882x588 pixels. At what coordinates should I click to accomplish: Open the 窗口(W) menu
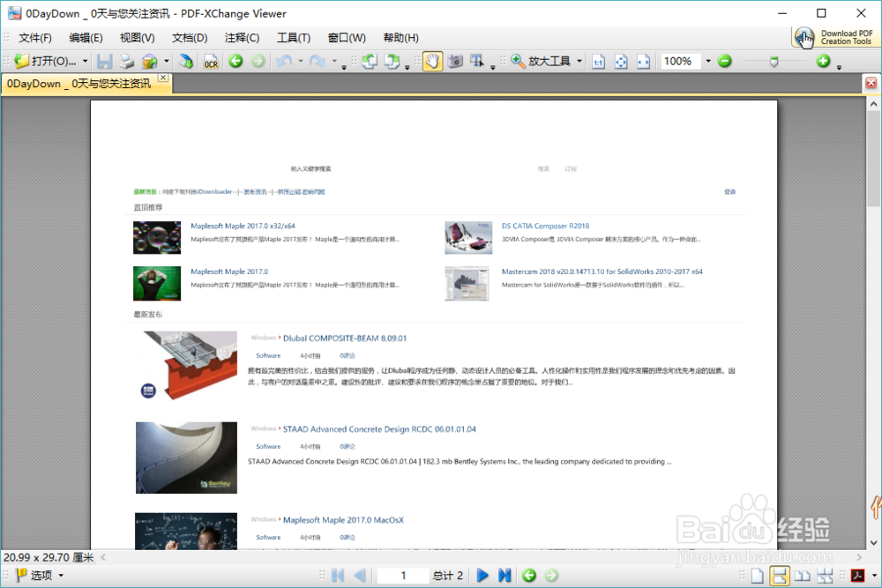[x=347, y=38]
